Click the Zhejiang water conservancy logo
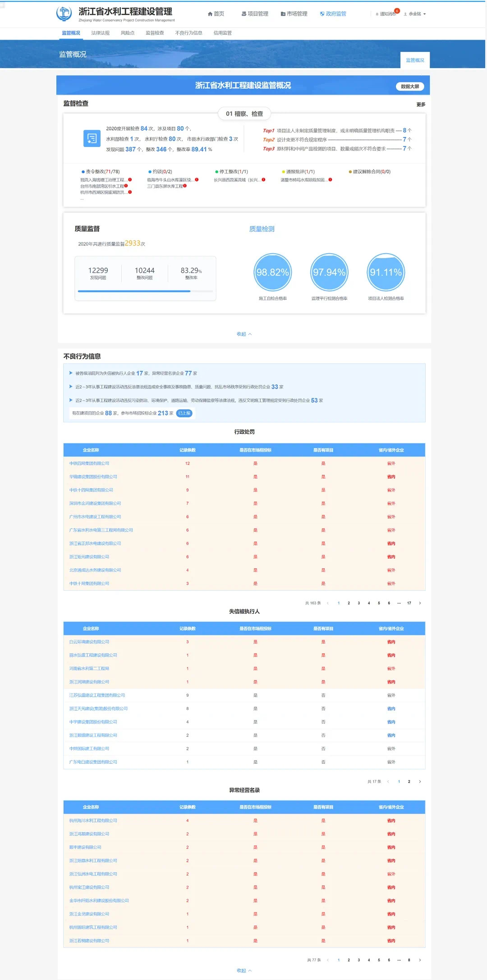487x980 pixels. (64, 14)
